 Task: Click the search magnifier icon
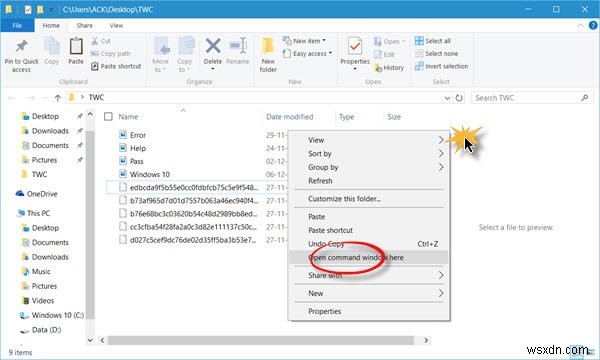point(584,98)
